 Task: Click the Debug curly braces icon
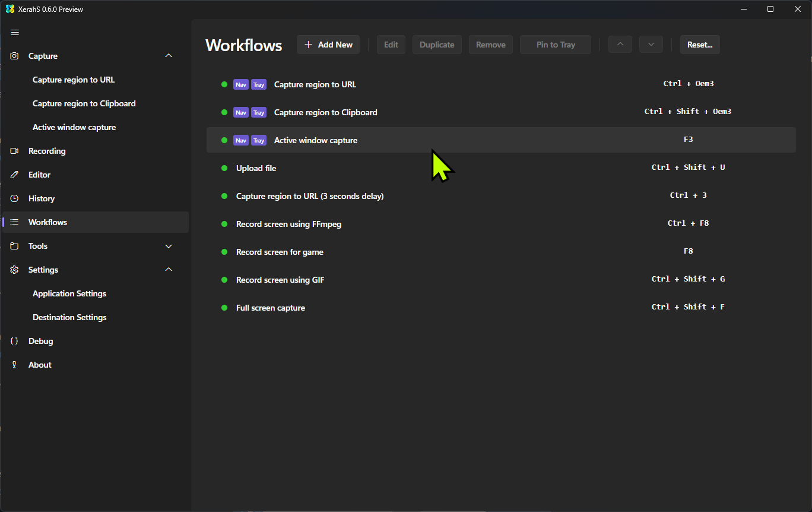(x=15, y=341)
